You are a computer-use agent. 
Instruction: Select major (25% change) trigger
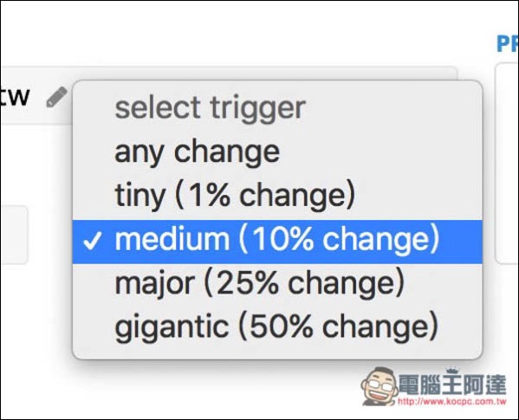277,285
